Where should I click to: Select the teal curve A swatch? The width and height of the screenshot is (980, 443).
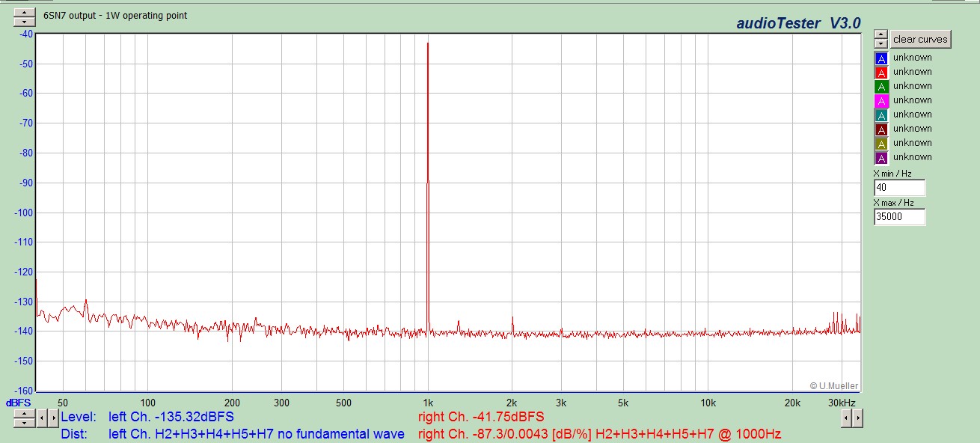tap(881, 114)
